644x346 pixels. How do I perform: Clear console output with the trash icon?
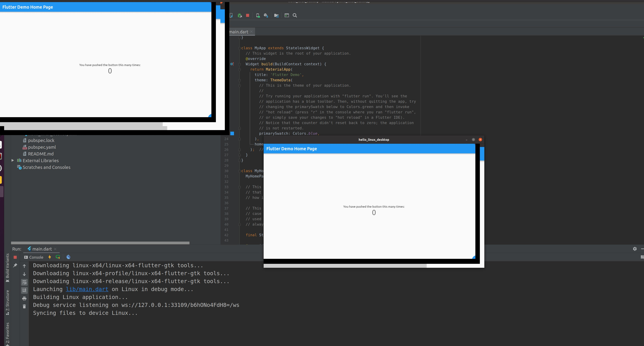[x=24, y=306]
